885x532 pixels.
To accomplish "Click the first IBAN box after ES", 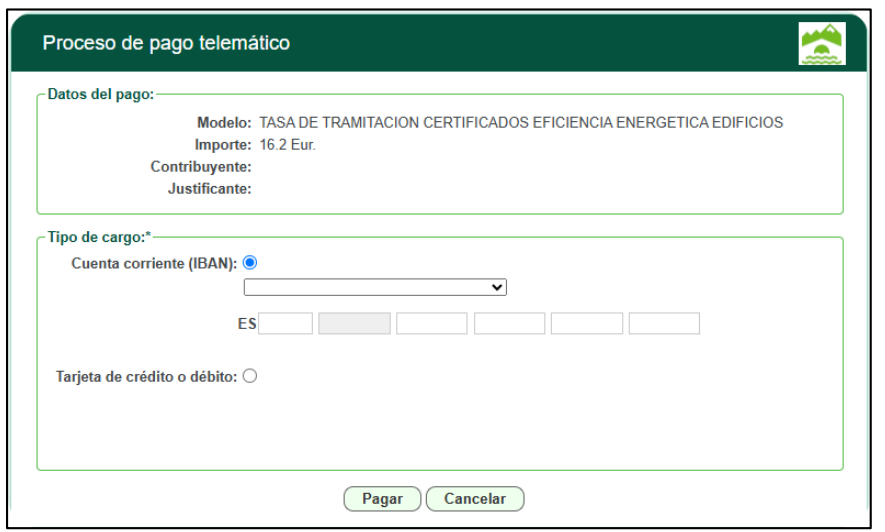I will (x=286, y=324).
